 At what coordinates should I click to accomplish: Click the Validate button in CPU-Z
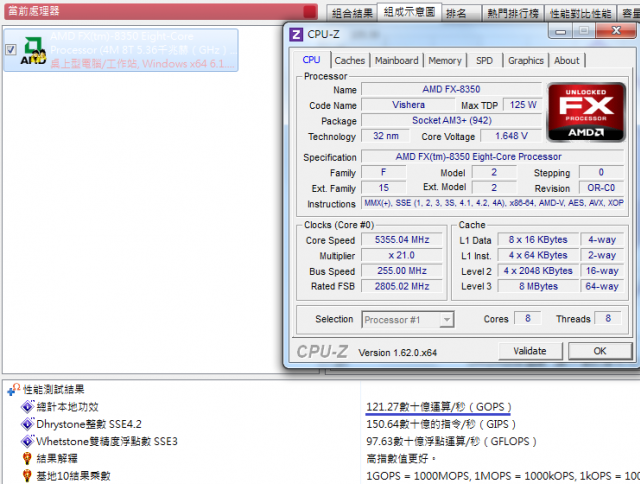[x=530, y=351]
